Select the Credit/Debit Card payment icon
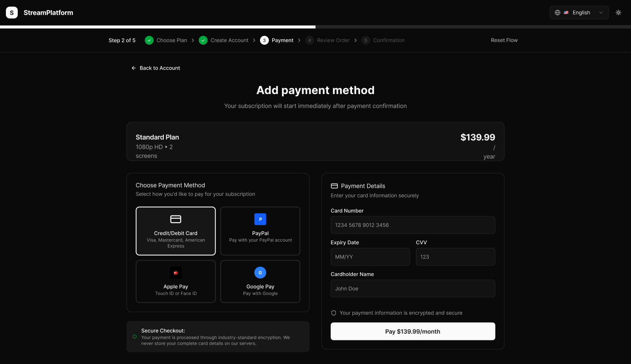This screenshot has width=631, height=364. click(176, 219)
